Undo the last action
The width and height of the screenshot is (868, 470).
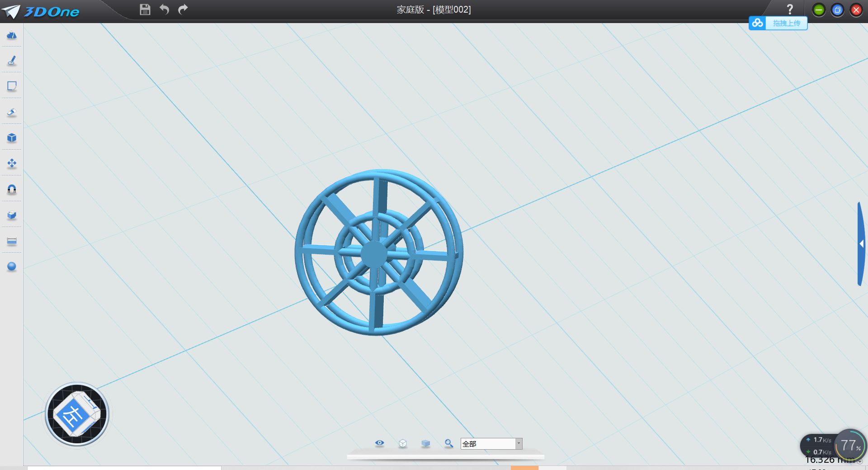coord(164,9)
